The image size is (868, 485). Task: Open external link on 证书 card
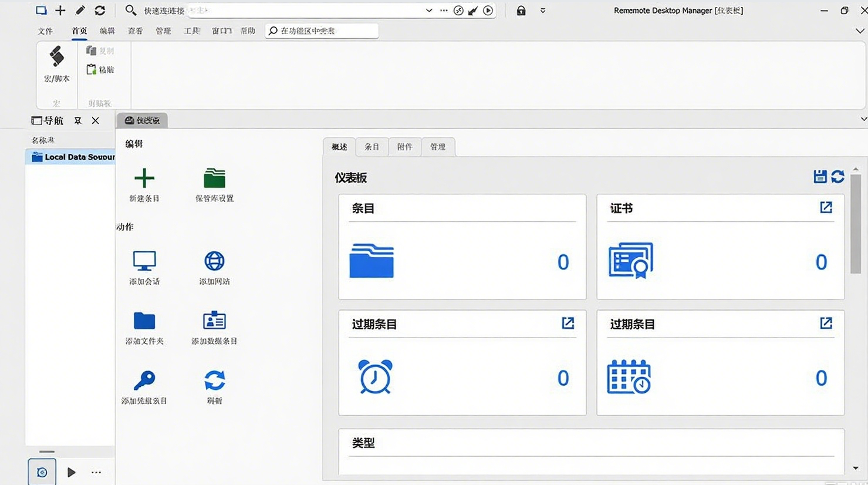coord(826,207)
